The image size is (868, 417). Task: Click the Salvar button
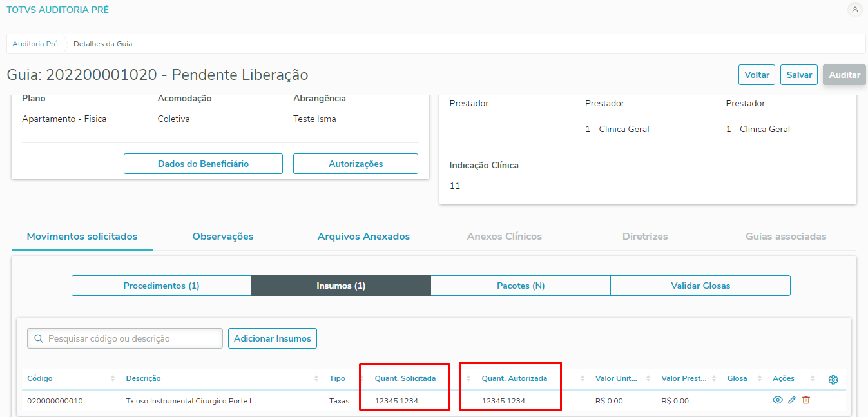click(799, 75)
